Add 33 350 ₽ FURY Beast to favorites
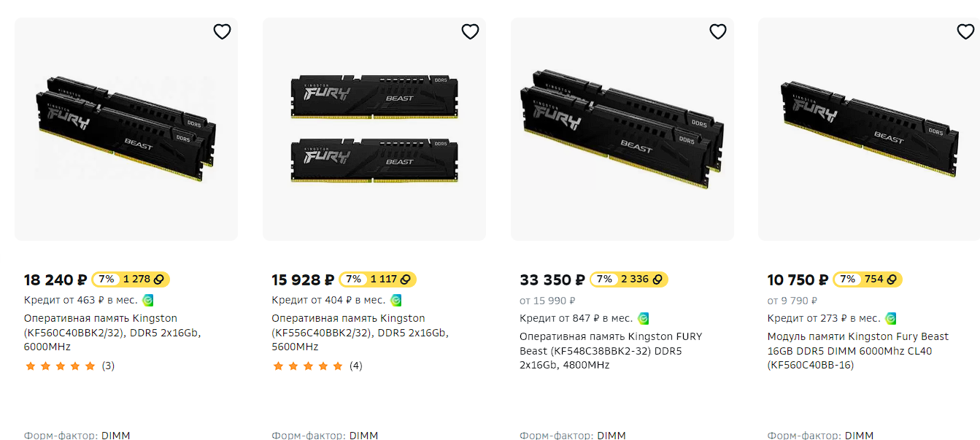Image resolution: width=980 pixels, height=440 pixels. [x=718, y=31]
